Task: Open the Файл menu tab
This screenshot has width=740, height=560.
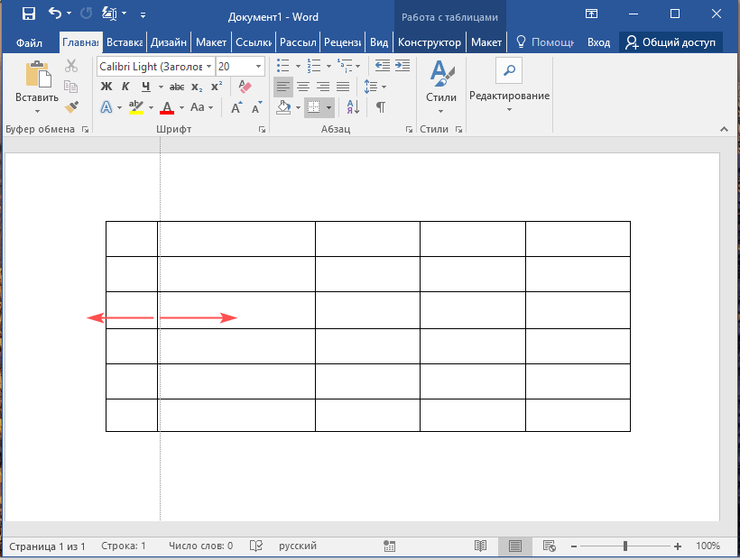Action: [29, 42]
